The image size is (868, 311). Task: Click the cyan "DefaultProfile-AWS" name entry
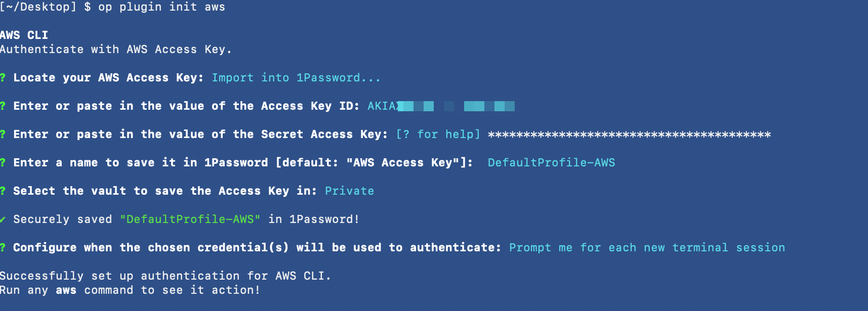click(x=551, y=163)
